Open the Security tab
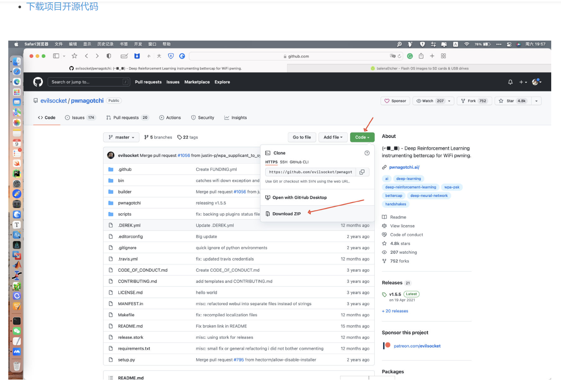561x392 pixels. click(202, 118)
